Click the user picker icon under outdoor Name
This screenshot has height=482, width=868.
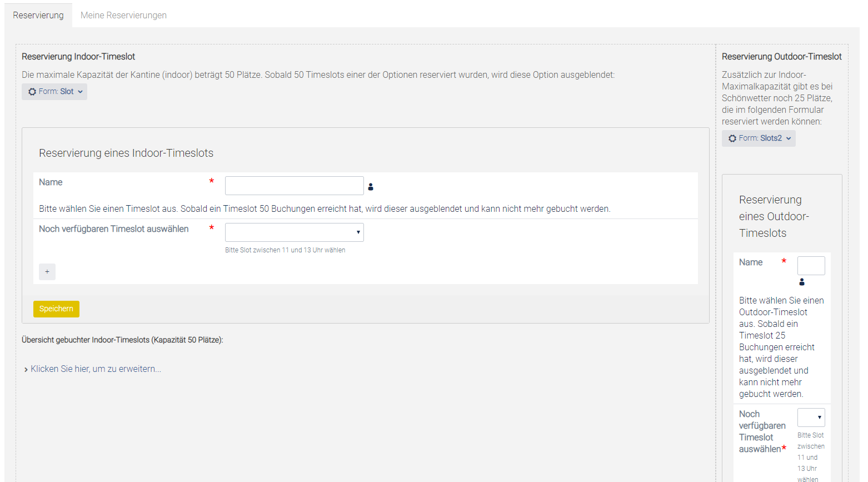(802, 282)
